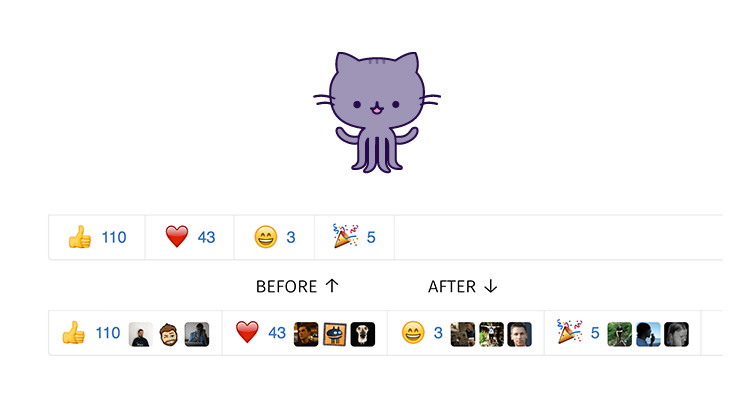Click the 110 count in the top reaction bar

coord(114,237)
